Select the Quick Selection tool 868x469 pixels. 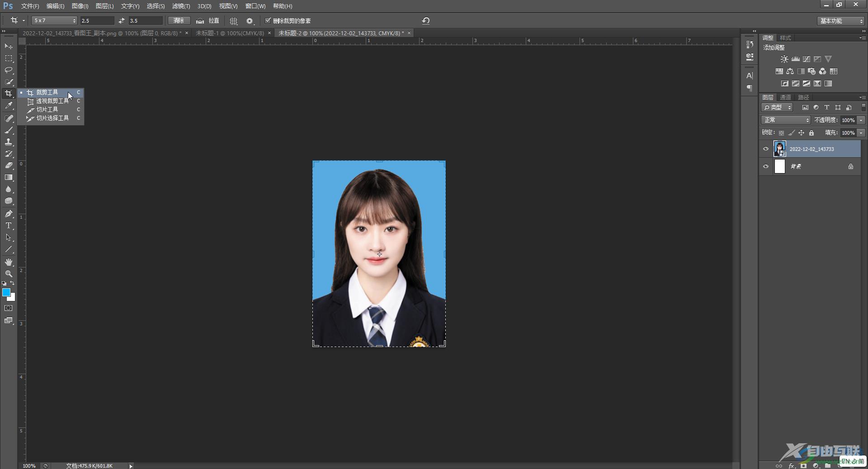click(x=9, y=82)
